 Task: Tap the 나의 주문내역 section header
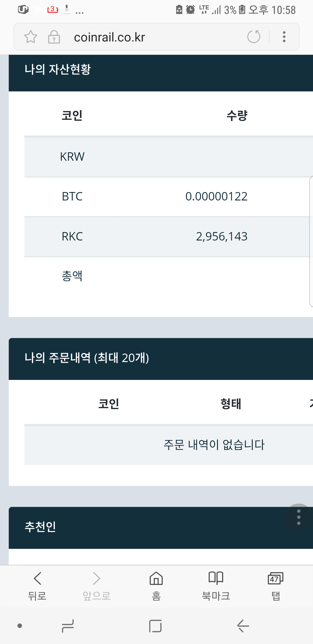pyautogui.click(x=87, y=358)
